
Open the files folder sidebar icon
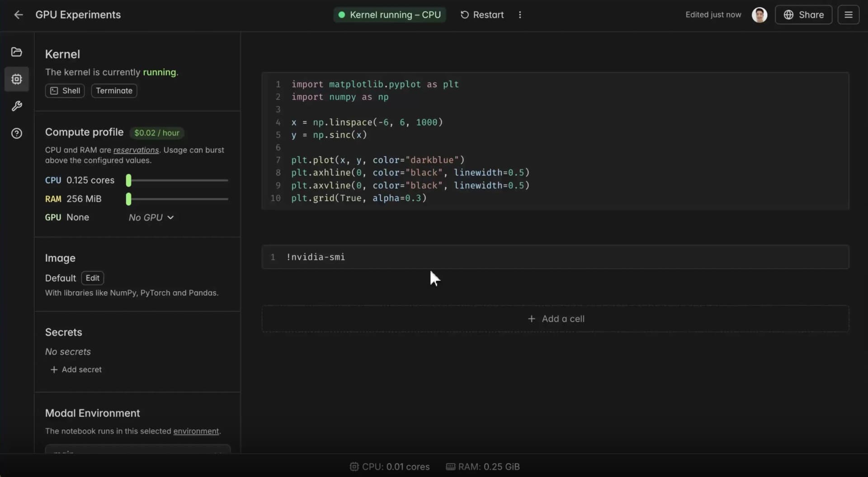[17, 52]
